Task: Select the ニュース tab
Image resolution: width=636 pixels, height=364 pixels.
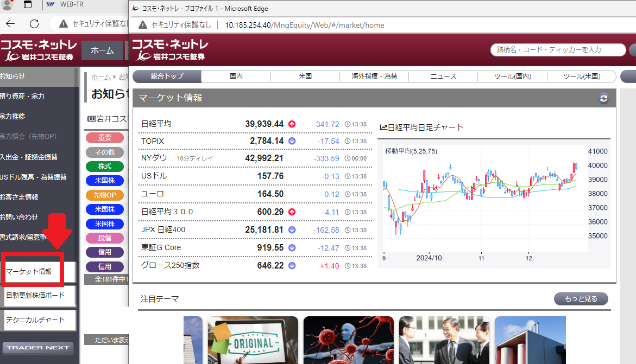Action: pyautogui.click(x=443, y=76)
